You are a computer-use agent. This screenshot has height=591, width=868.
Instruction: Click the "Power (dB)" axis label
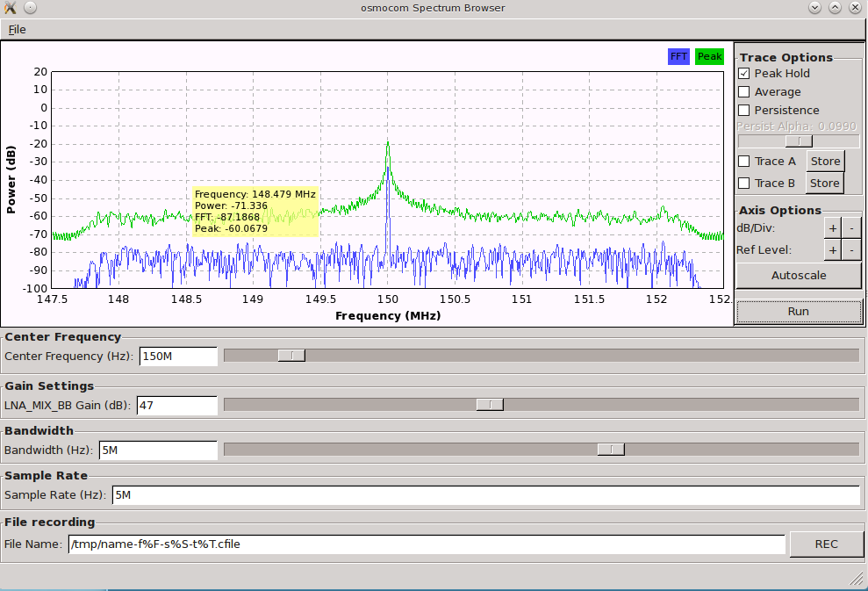click(11, 179)
